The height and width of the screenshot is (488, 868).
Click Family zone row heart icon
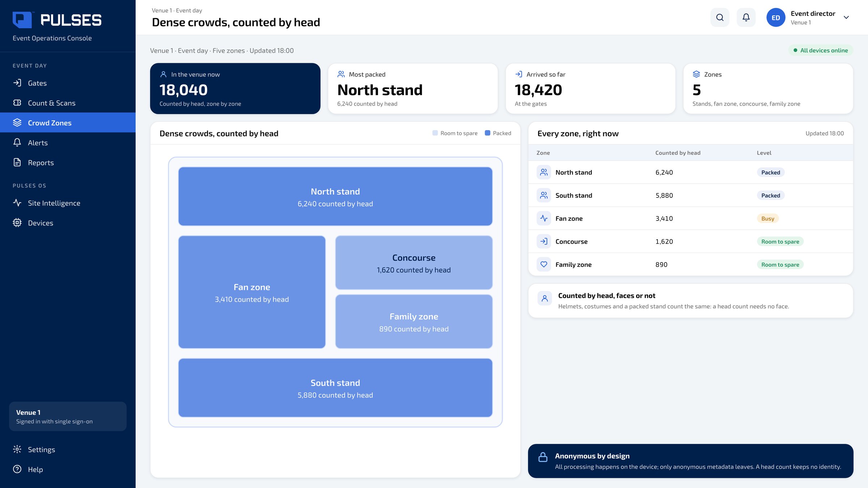pyautogui.click(x=544, y=264)
